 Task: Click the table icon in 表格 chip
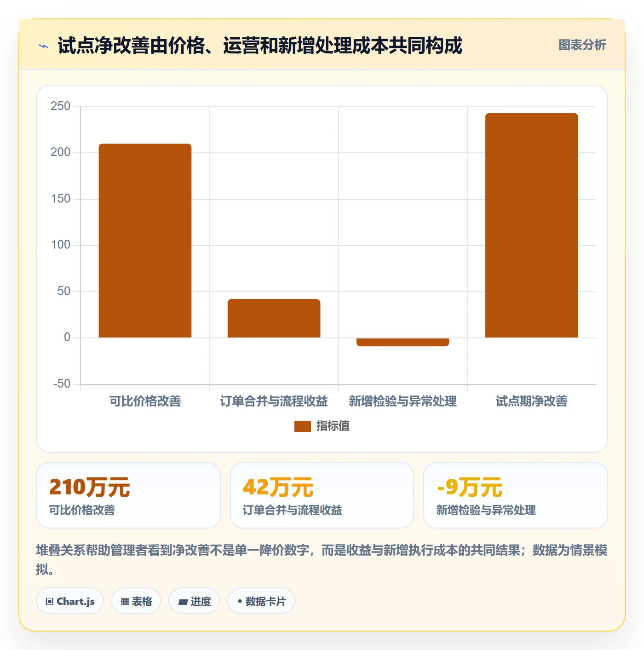[125, 602]
